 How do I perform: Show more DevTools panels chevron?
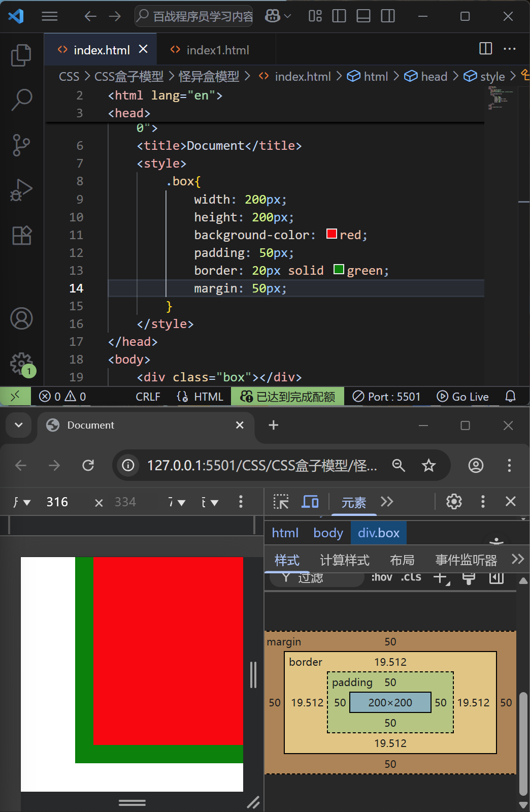[387, 502]
